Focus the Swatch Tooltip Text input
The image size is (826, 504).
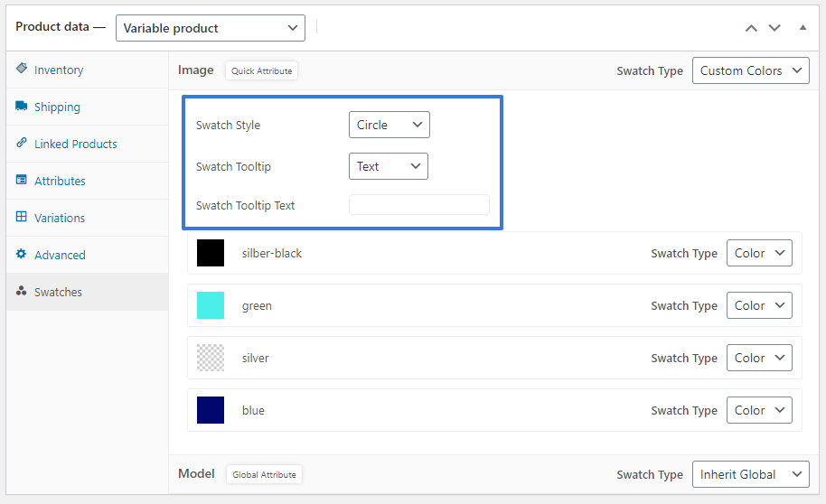tap(418, 205)
